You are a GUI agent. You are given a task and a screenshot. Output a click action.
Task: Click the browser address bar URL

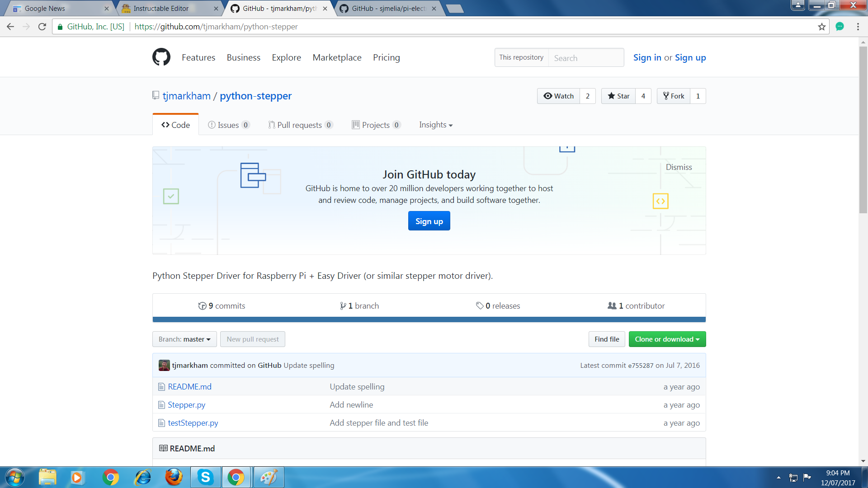pos(216,27)
